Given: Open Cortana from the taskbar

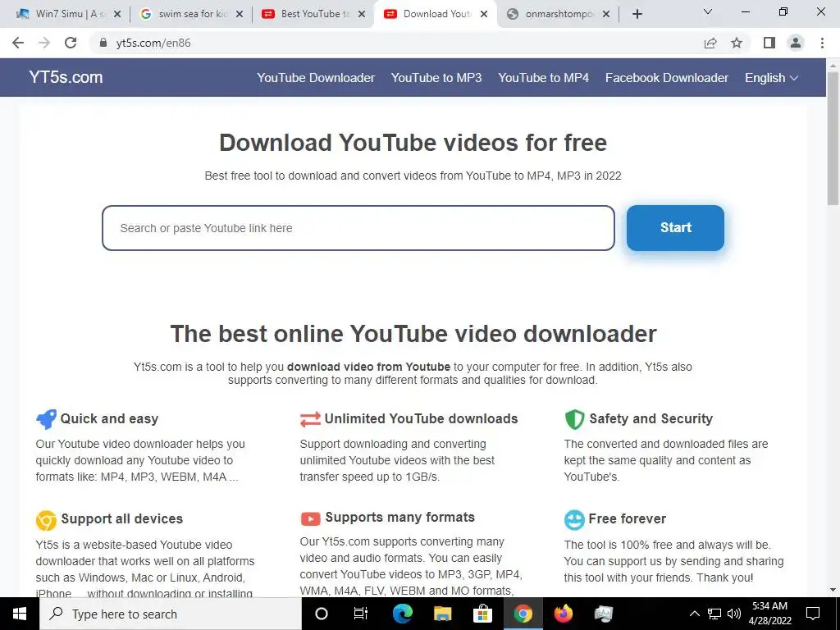Looking at the screenshot, I should 322,614.
